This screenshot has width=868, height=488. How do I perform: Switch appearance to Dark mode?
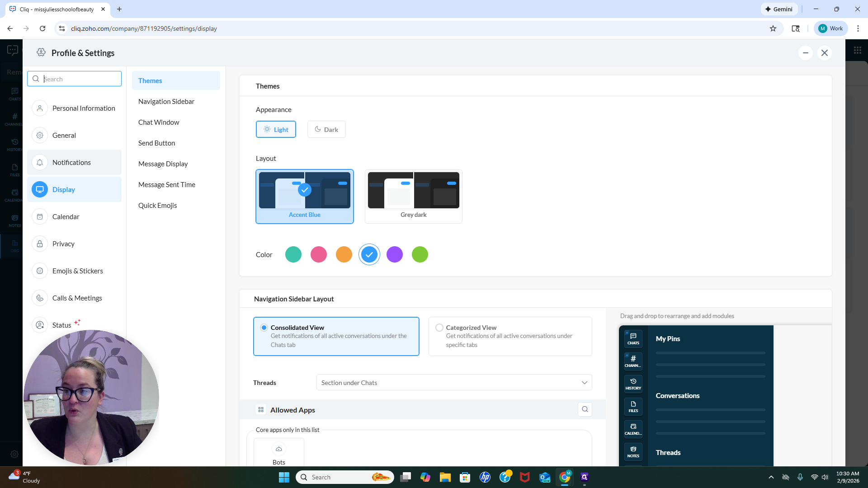[x=326, y=129]
